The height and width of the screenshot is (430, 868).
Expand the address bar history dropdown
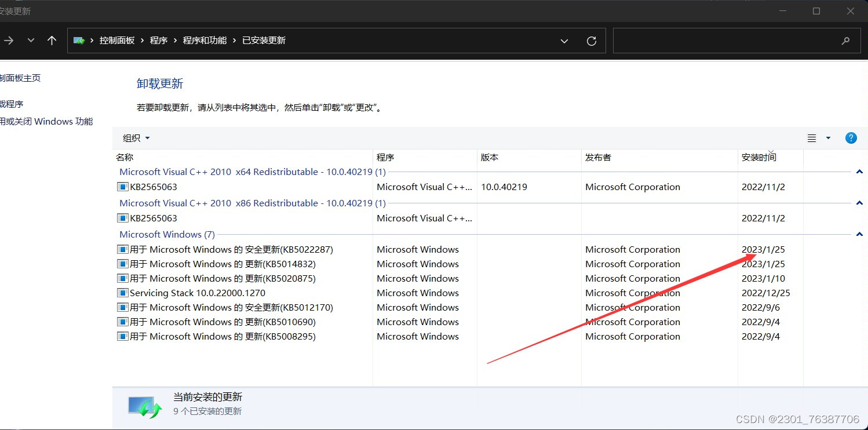click(564, 41)
